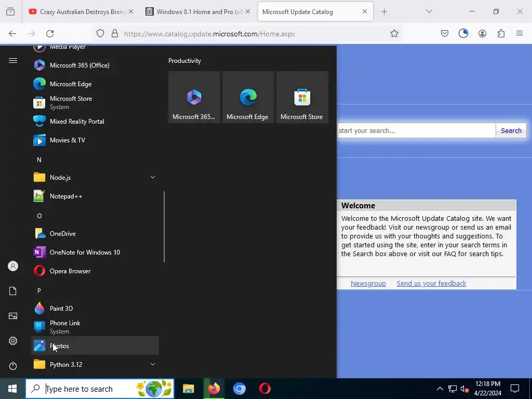Close the Windows 8.1 Home and Pro tab
The image size is (532, 399).
point(248,11)
